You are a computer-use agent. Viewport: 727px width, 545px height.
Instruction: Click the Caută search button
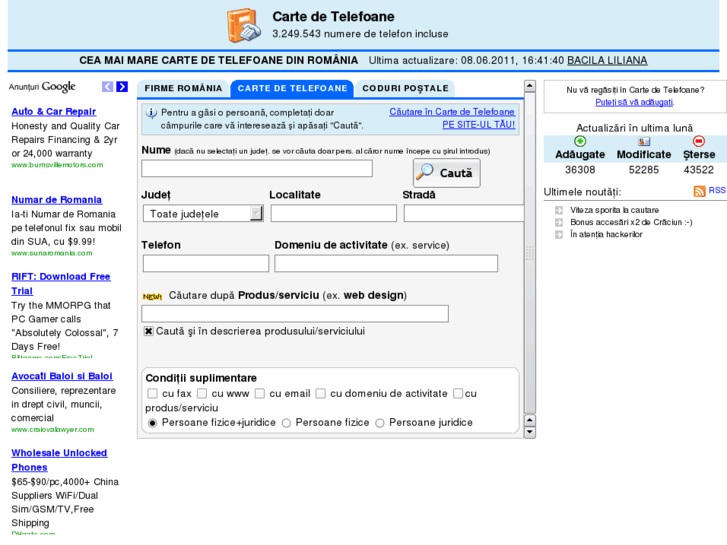446,173
